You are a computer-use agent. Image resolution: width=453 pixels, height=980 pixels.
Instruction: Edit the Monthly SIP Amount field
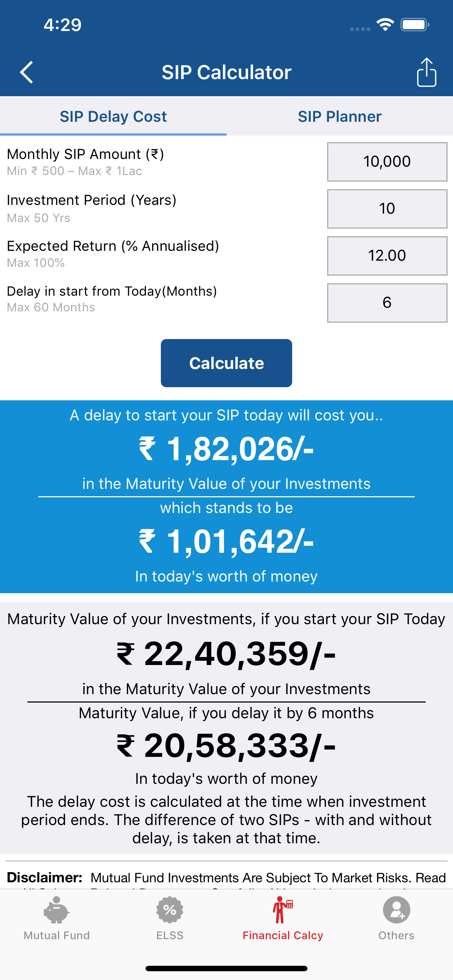pos(387,162)
